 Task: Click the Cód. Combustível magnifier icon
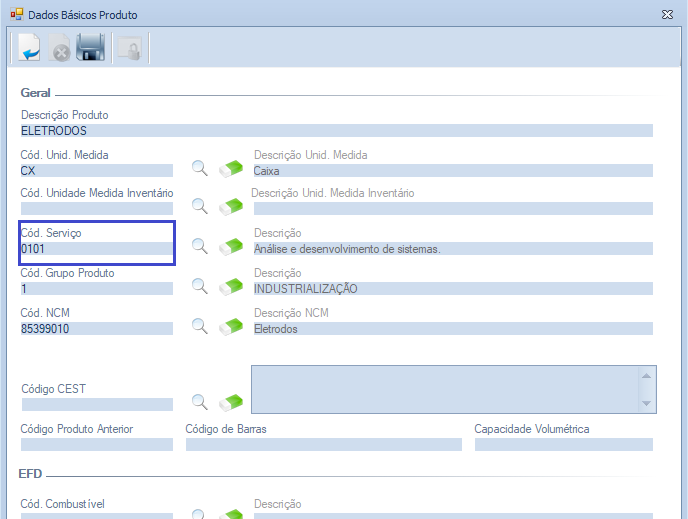(199, 514)
